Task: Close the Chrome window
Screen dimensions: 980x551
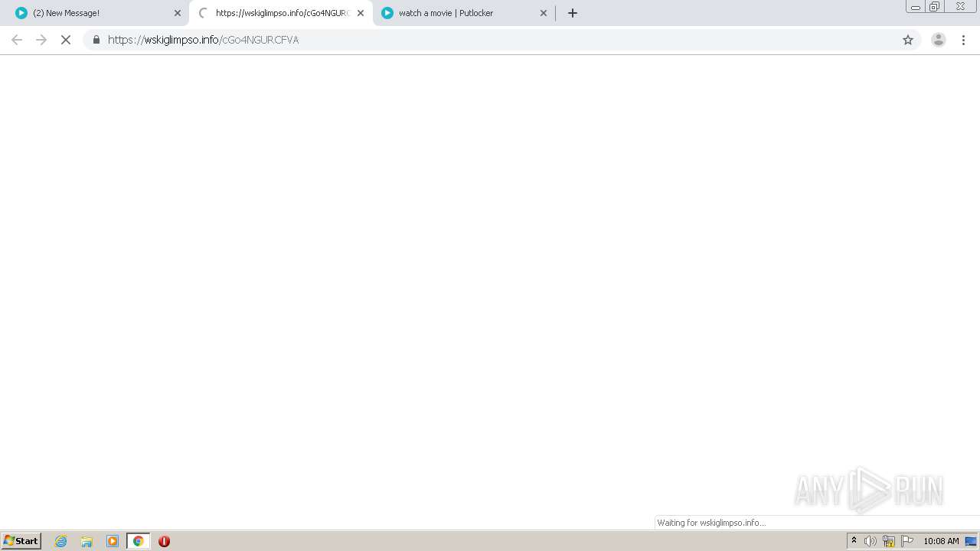Action: coord(960,7)
